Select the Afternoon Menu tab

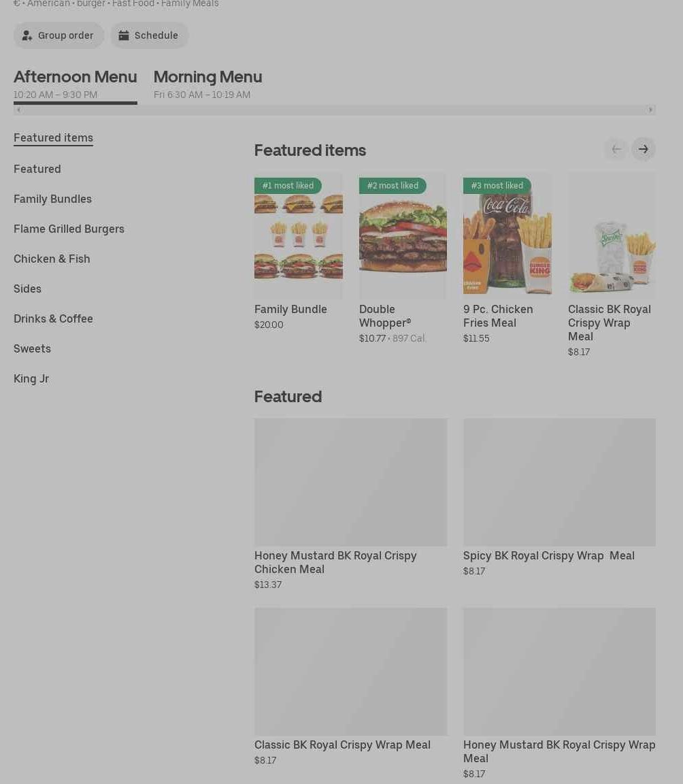(x=76, y=84)
